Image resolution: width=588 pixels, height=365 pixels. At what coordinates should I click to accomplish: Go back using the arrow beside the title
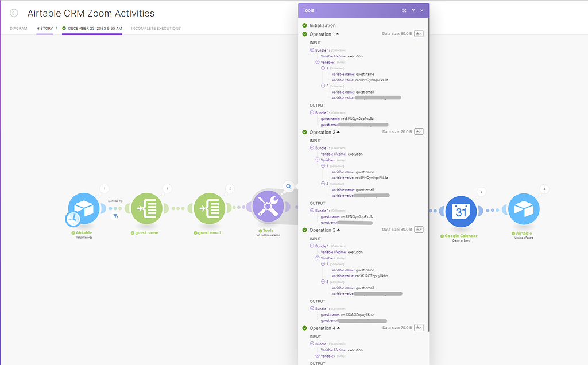[14, 13]
